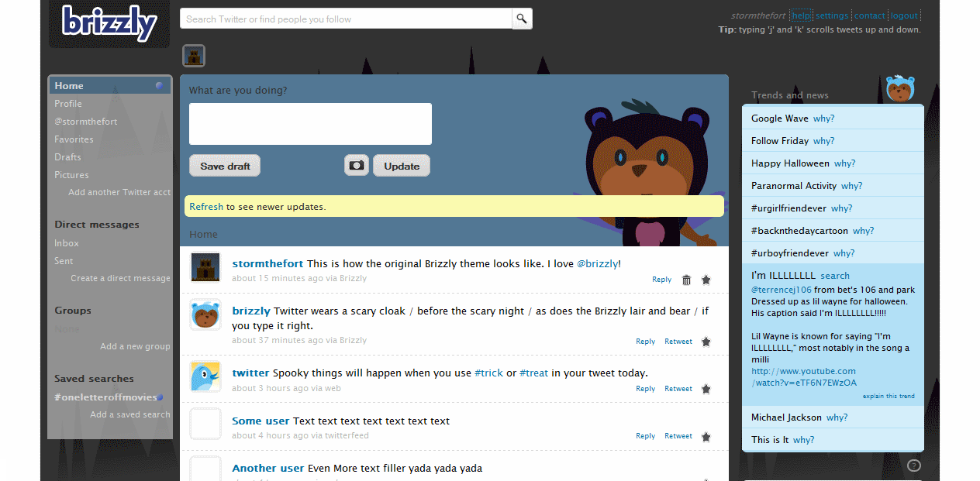The image size is (980, 481).
Task: Expand why? for #backnthedaycartoon
Action: click(x=863, y=231)
